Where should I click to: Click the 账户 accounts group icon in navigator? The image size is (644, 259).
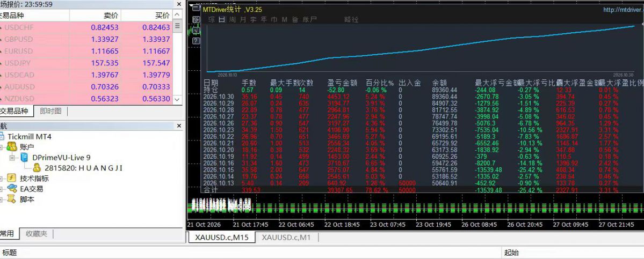click(x=11, y=147)
